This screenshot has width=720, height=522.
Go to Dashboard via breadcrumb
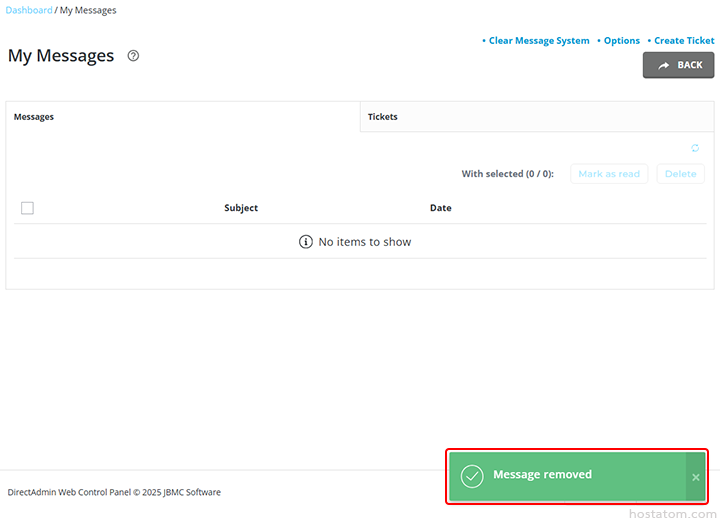click(x=29, y=10)
